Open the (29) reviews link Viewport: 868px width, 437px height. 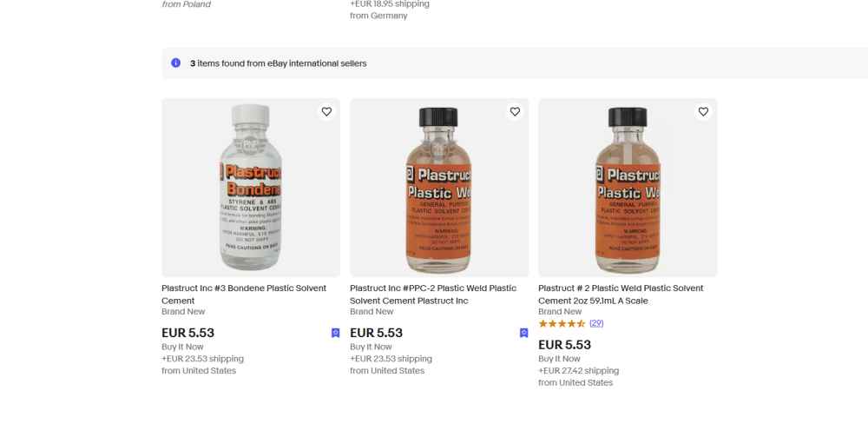pyautogui.click(x=596, y=323)
